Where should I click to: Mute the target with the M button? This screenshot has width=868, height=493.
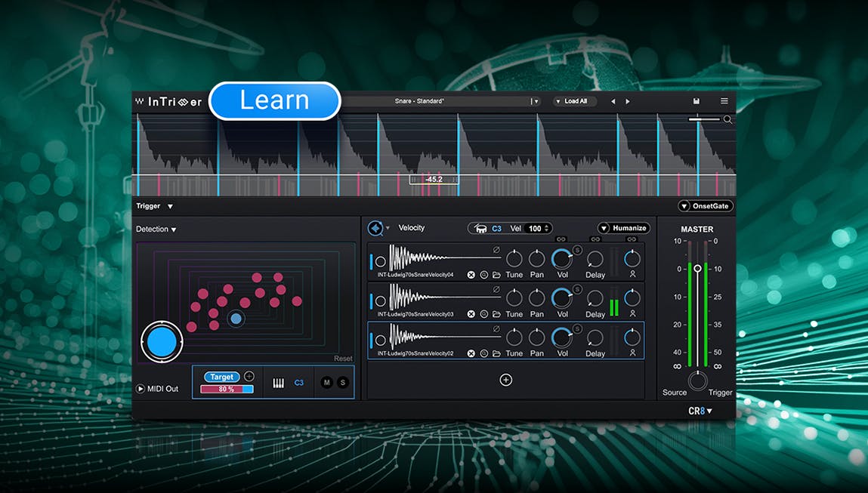point(326,382)
